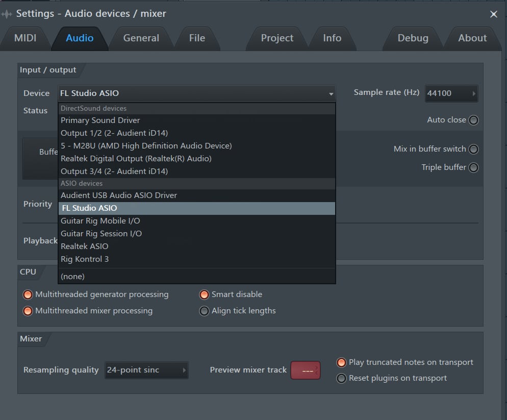The width and height of the screenshot is (507, 420).
Task: Pick the (none) device option
Action: pos(72,277)
